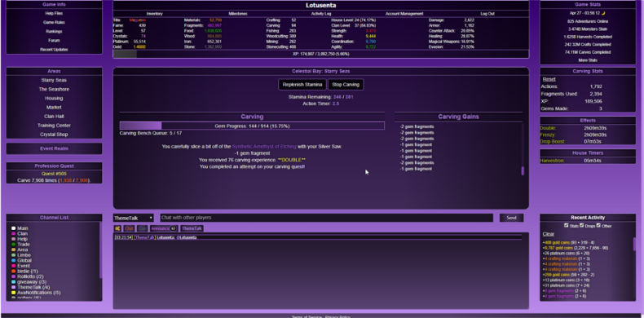Screen dimensions: 644x318
Task: Open the Forum link
Action: pos(54,40)
